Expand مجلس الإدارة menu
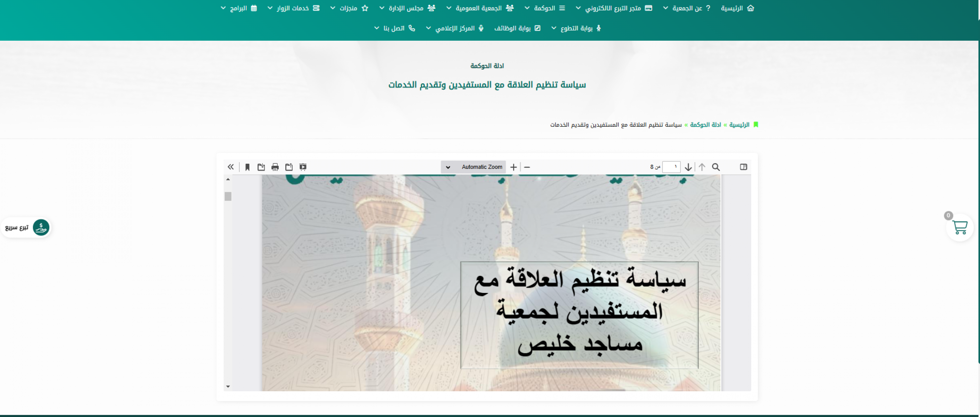 coord(407,8)
